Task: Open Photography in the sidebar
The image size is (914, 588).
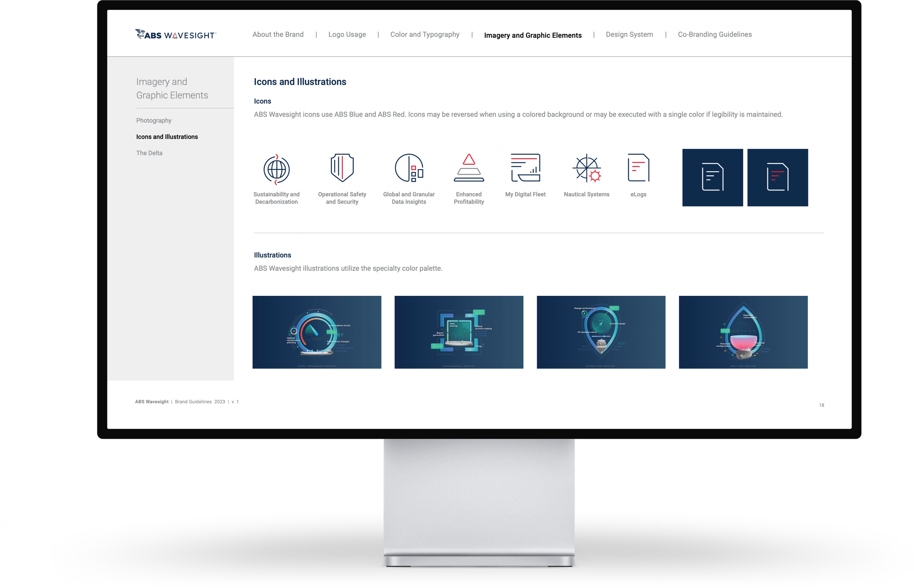Action: click(x=154, y=120)
